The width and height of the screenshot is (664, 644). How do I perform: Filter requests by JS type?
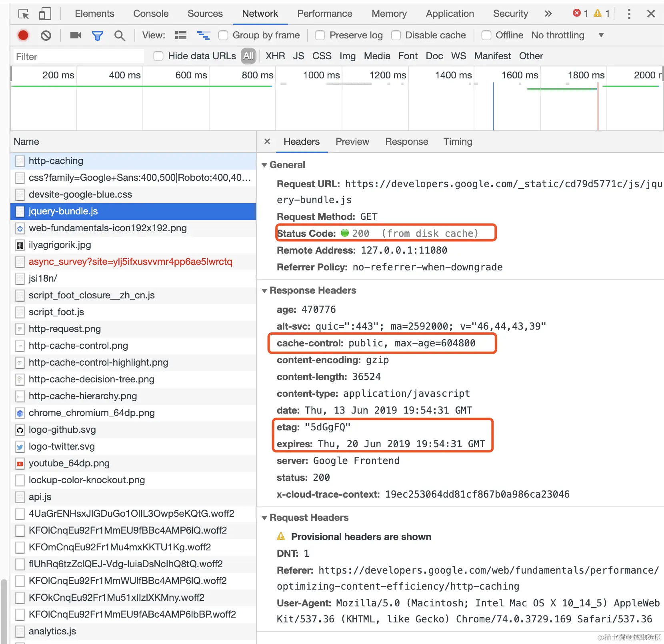coord(298,56)
